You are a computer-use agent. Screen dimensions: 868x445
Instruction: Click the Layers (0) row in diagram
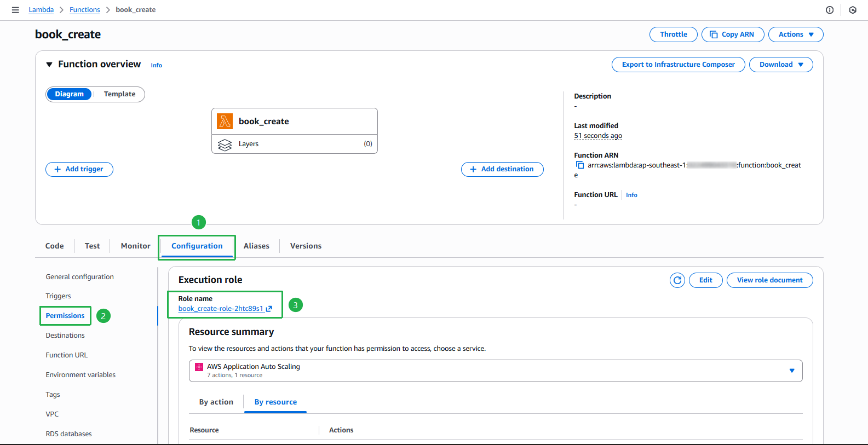[x=295, y=144]
